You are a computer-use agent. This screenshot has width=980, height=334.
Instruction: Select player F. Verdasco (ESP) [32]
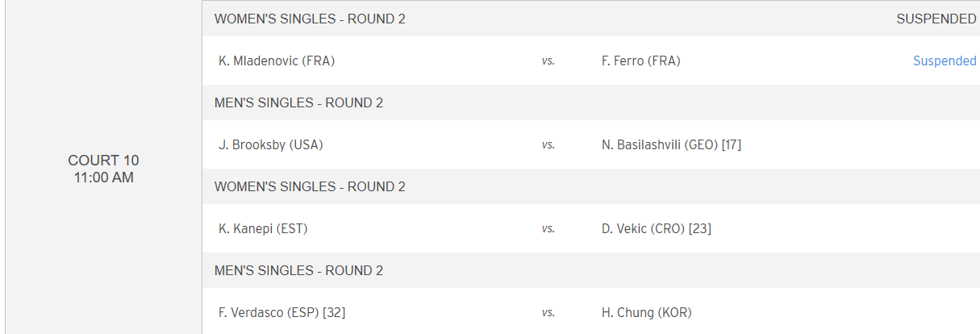pyautogui.click(x=282, y=312)
